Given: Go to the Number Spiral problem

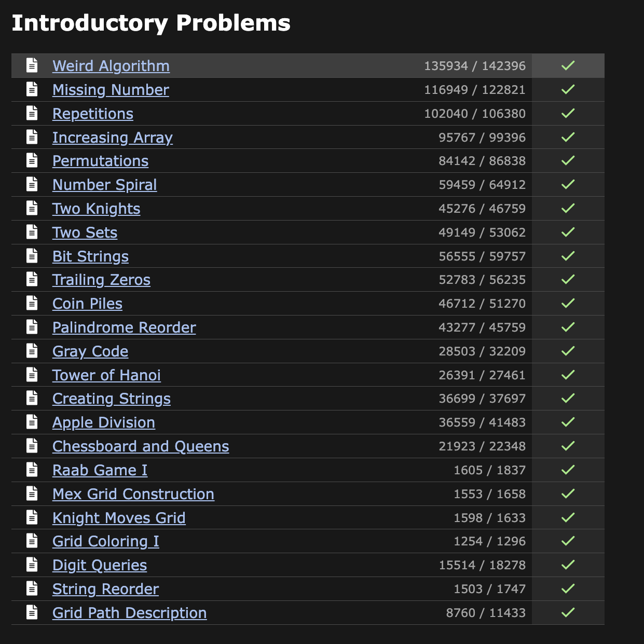Looking at the screenshot, I should [x=104, y=185].
